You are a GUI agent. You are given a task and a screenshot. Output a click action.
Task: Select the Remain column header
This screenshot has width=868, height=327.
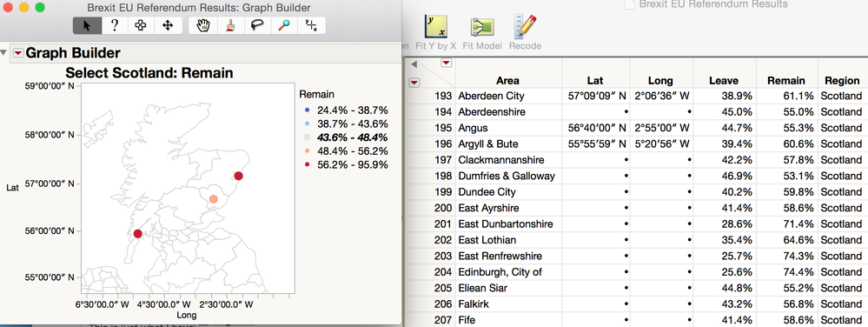click(x=786, y=80)
